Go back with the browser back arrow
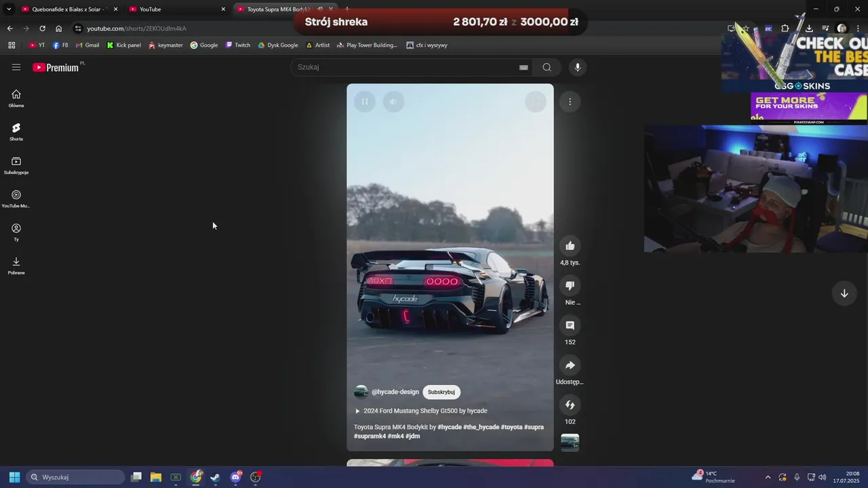Screen dimensions: 868x488 coord(9,28)
